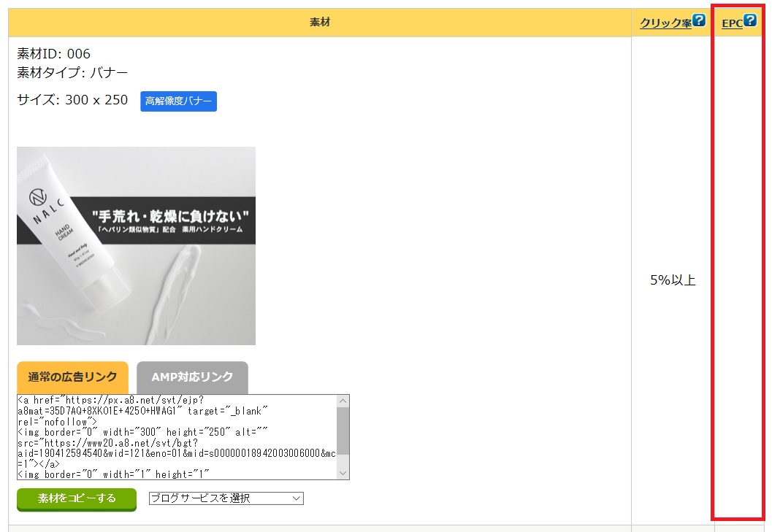
Task: Click the サイズ: 300 x 250 label
Action: pyautogui.click(x=72, y=100)
